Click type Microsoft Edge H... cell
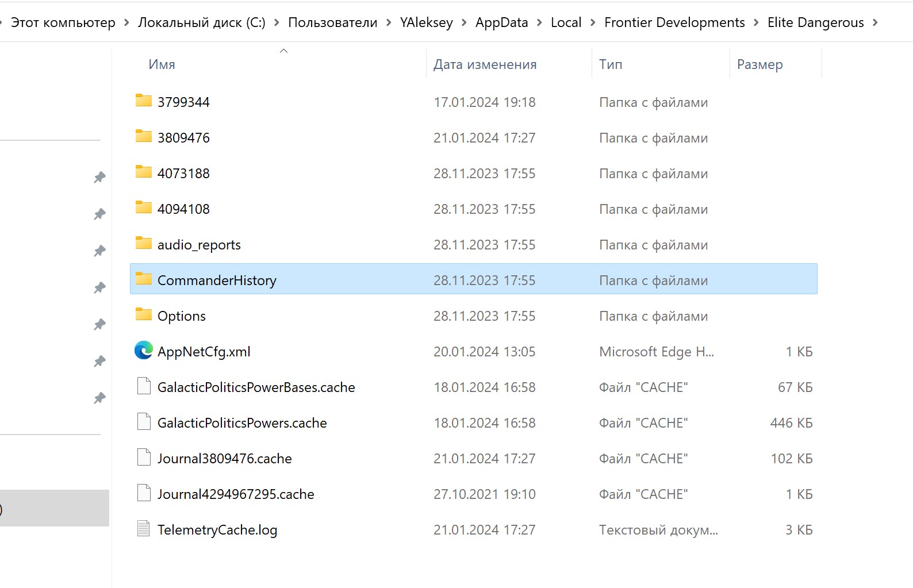 [657, 352]
